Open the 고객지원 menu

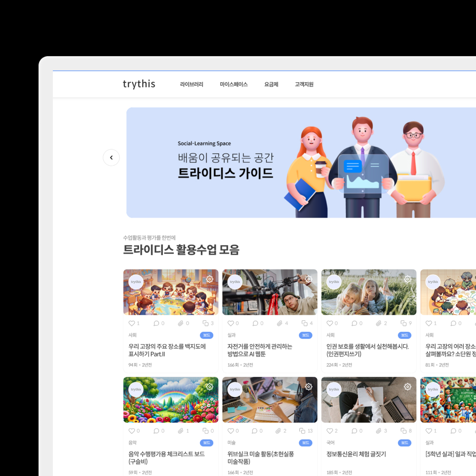pos(304,84)
